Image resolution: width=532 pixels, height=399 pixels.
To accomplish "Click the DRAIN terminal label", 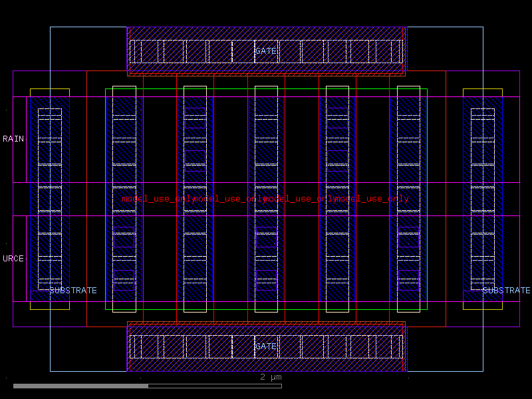I will [12, 138].
